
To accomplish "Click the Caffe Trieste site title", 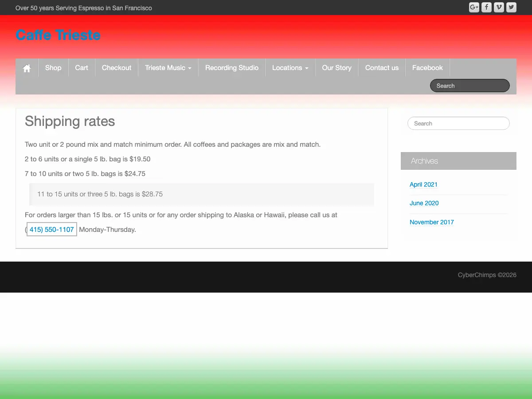I will [58, 35].
